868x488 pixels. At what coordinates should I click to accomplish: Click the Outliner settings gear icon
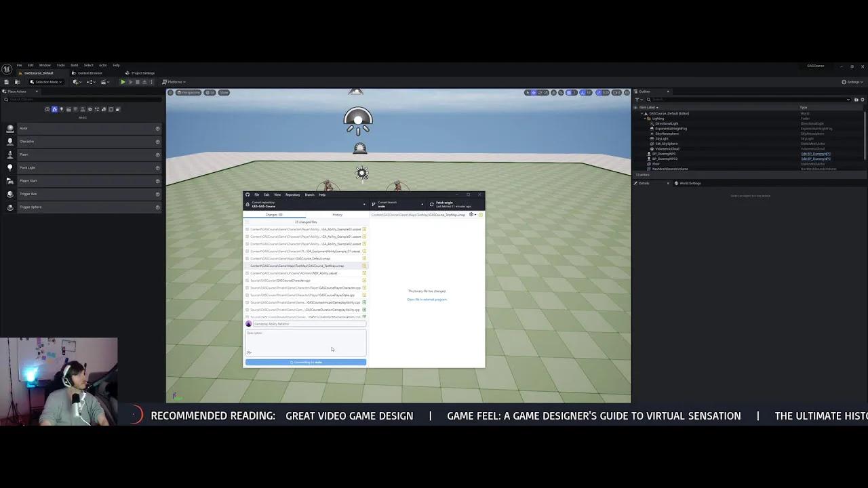click(x=862, y=99)
